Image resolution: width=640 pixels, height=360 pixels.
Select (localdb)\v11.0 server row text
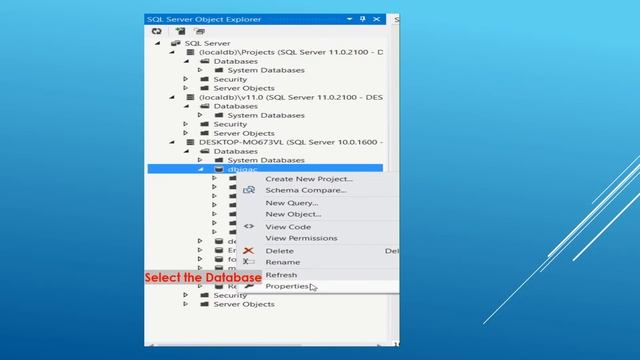(x=291, y=97)
